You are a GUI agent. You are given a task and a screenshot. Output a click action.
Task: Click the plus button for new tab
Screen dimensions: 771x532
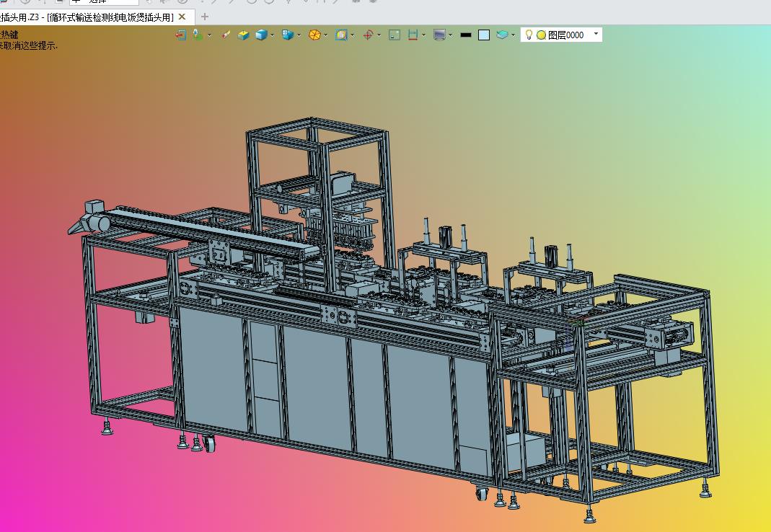click(x=205, y=17)
